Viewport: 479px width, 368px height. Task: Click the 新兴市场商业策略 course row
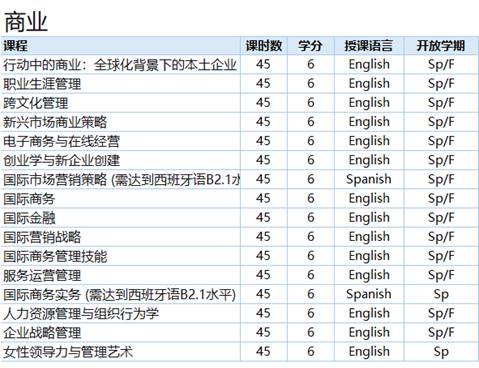click(239, 122)
